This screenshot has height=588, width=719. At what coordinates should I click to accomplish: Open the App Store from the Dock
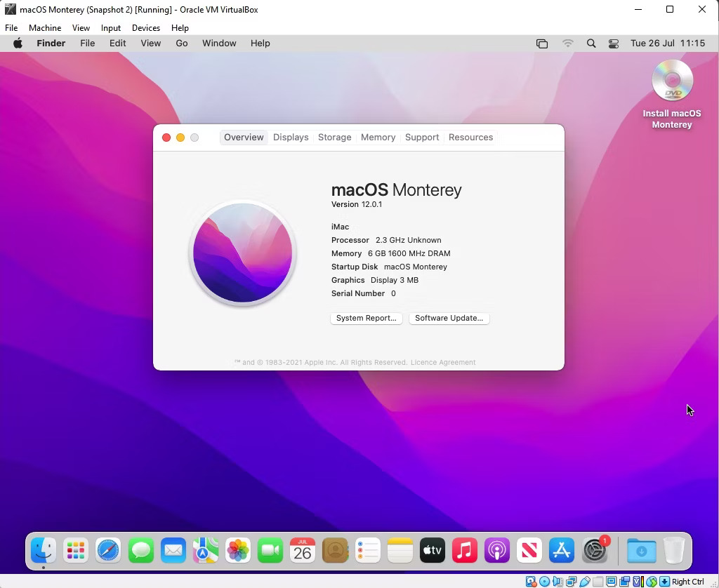(x=561, y=551)
